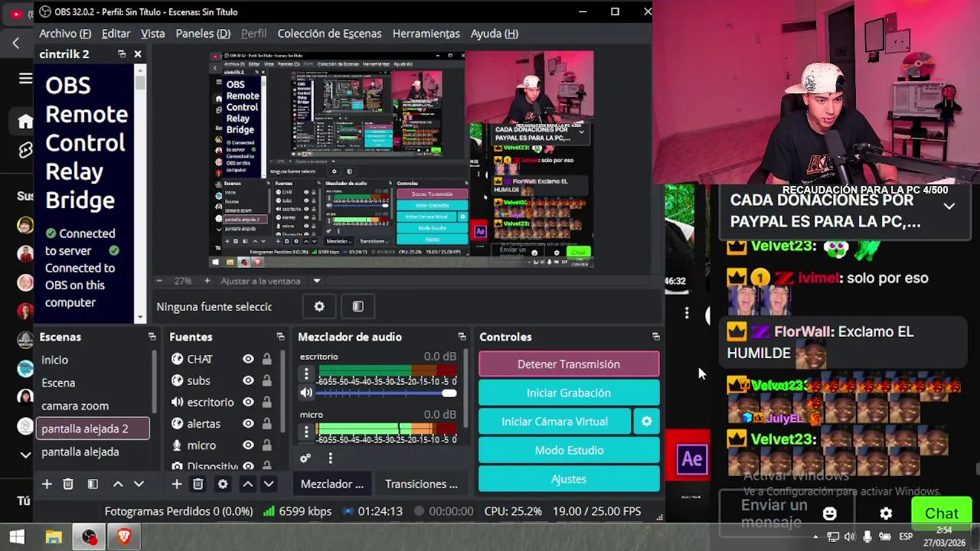Open Vista menu
Viewport: 980px width, 551px height.
pyautogui.click(x=152, y=34)
